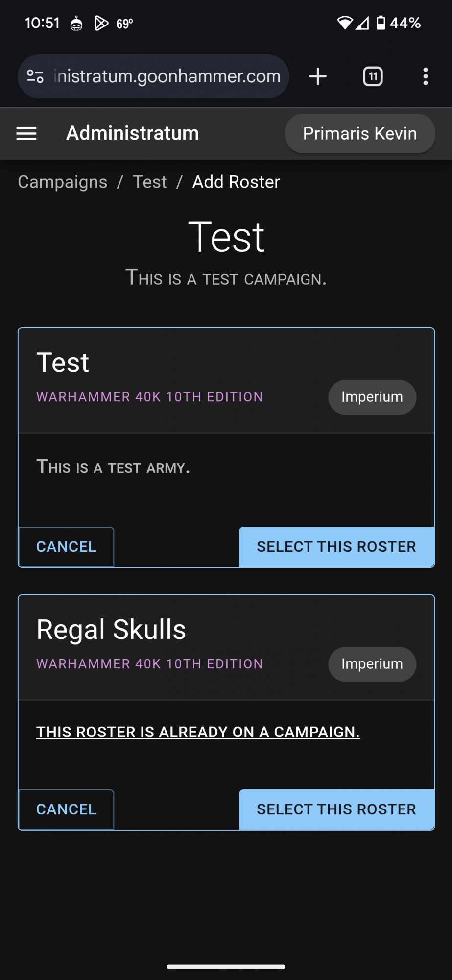The image size is (452, 980).
Task: Open the roster already on a campaign link
Action: (x=197, y=732)
